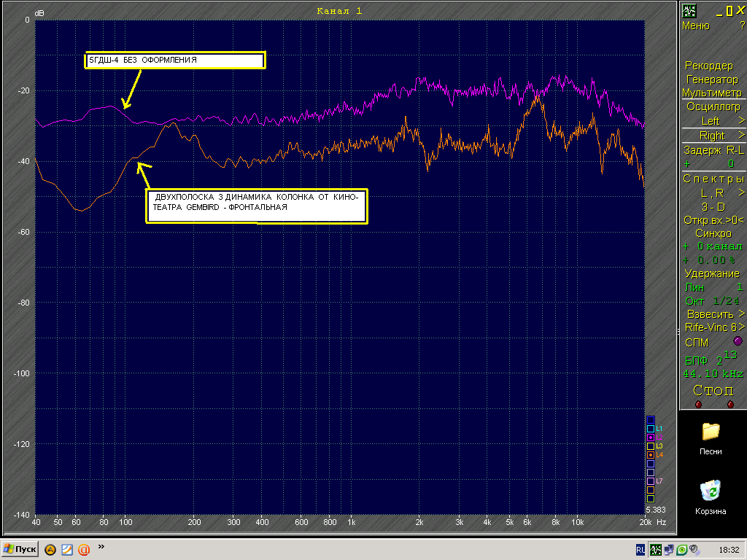Click the network connection tray icon
Image resolution: width=747 pixels, height=560 pixels.
[669, 549]
